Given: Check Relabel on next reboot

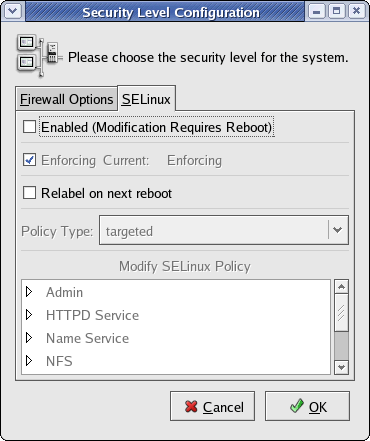Looking at the screenshot, I should 29,193.
